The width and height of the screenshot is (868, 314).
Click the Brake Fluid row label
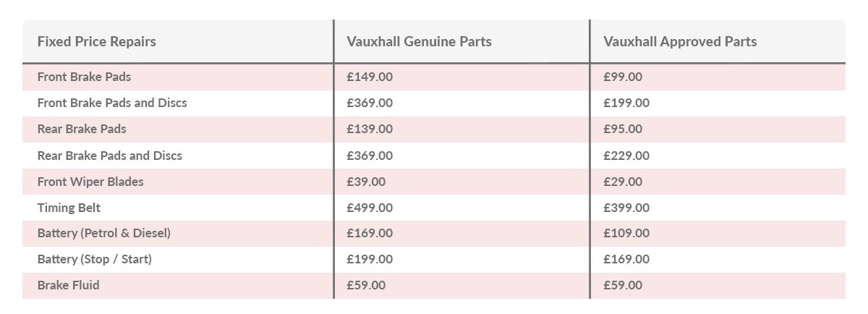(69, 285)
